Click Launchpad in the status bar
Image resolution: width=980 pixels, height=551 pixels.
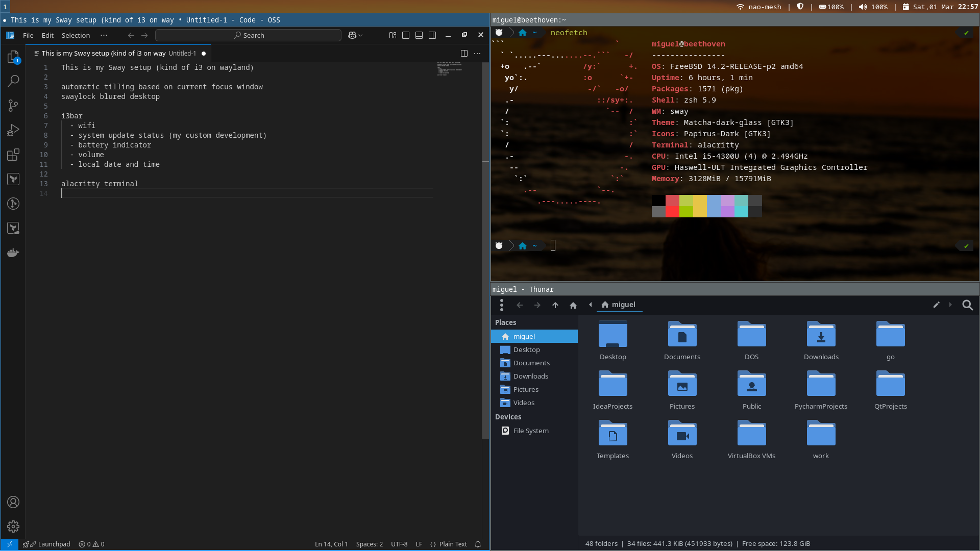point(54,544)
